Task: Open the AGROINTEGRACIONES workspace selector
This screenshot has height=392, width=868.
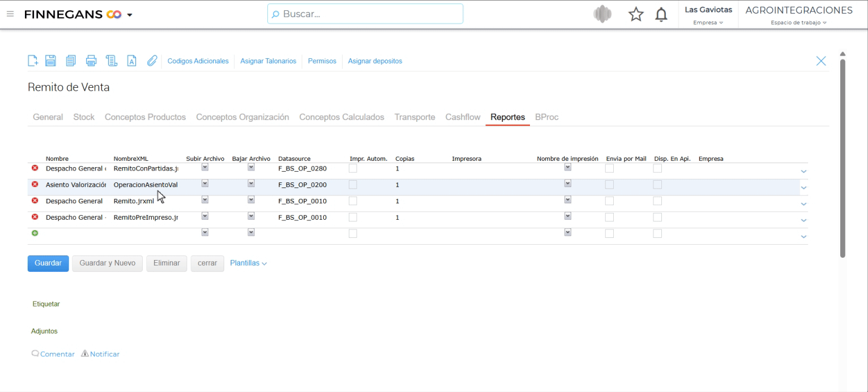Action: [x=798, y=15]
